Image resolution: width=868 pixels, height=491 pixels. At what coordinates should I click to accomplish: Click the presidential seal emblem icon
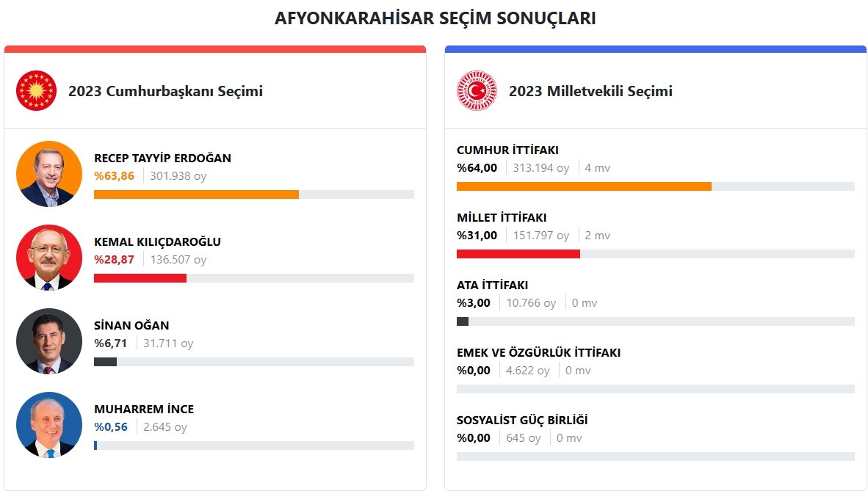[x=36, y=91]
